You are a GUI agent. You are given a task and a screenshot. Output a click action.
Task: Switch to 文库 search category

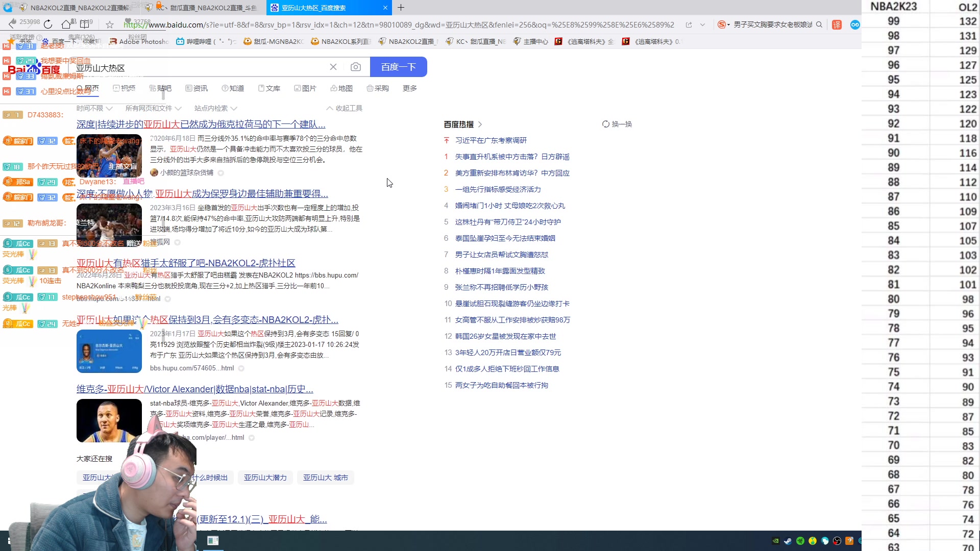(x=269, y=88)
